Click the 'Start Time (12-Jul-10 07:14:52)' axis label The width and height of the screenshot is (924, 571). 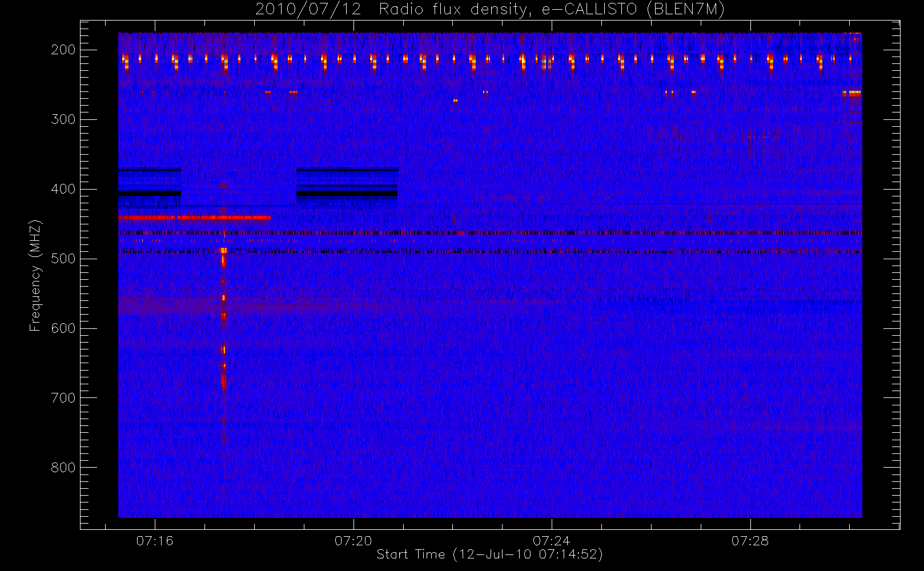click(x=490, y=554)
